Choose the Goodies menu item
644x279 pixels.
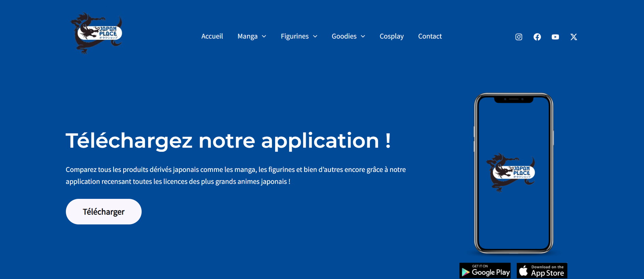(344, 36)
